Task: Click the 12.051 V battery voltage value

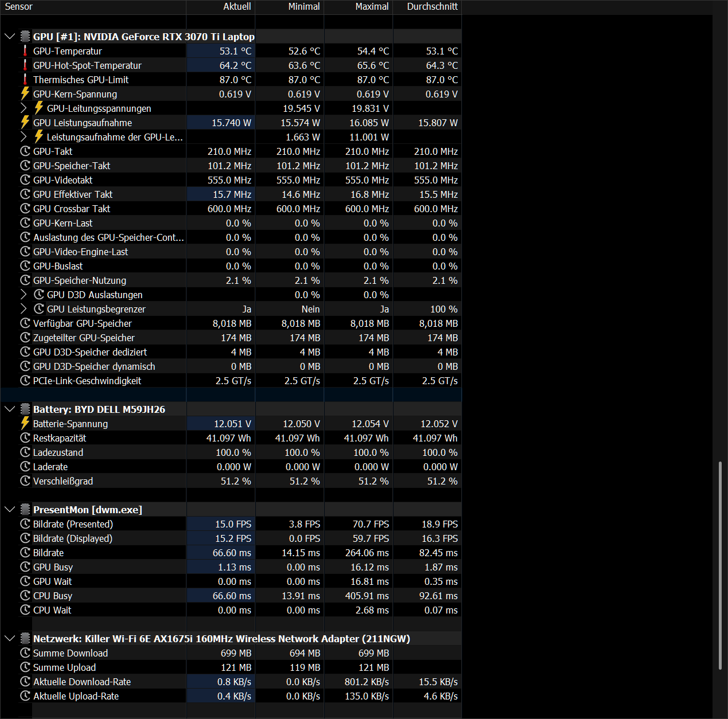Action: [x=232, y=424]
